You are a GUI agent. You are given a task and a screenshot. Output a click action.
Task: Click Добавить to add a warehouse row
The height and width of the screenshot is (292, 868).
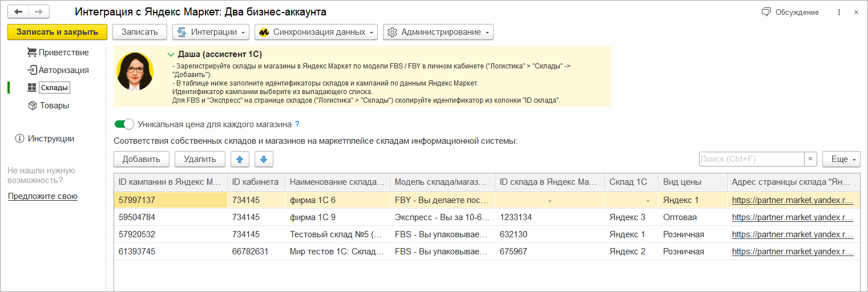click(x=142, y=159)
